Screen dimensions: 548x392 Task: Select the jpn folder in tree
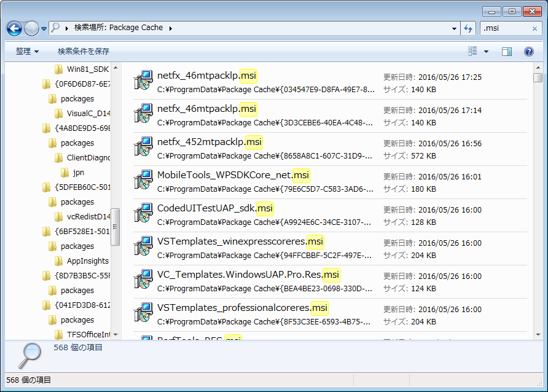[x=72, y=172]
